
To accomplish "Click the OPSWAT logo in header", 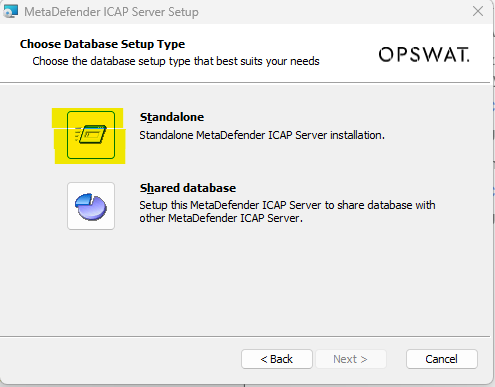I will [424, 55].
